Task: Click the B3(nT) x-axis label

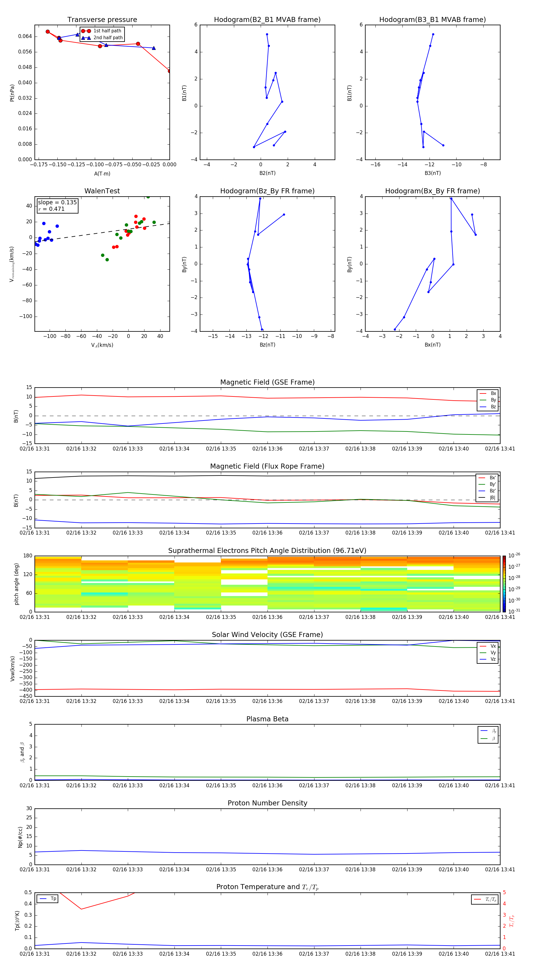Action: click(x=432, y=173)
